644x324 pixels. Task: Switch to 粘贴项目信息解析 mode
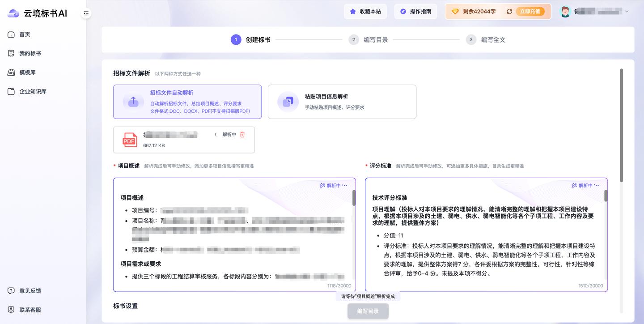342,102
